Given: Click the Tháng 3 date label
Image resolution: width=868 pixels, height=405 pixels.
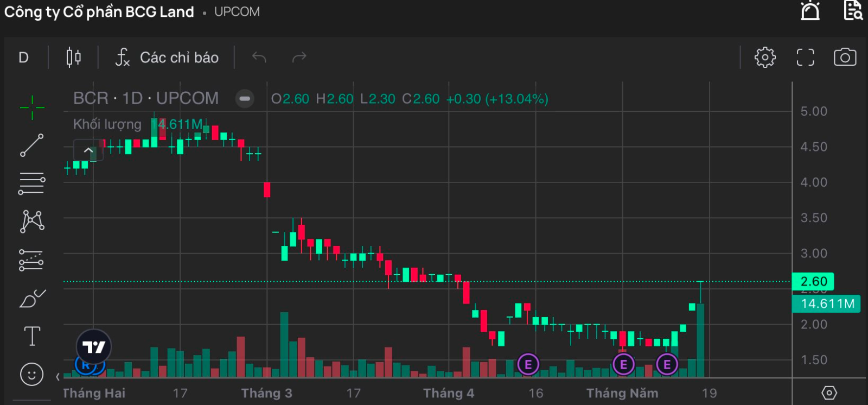Looking at the screenshot, I should (266, 393).
